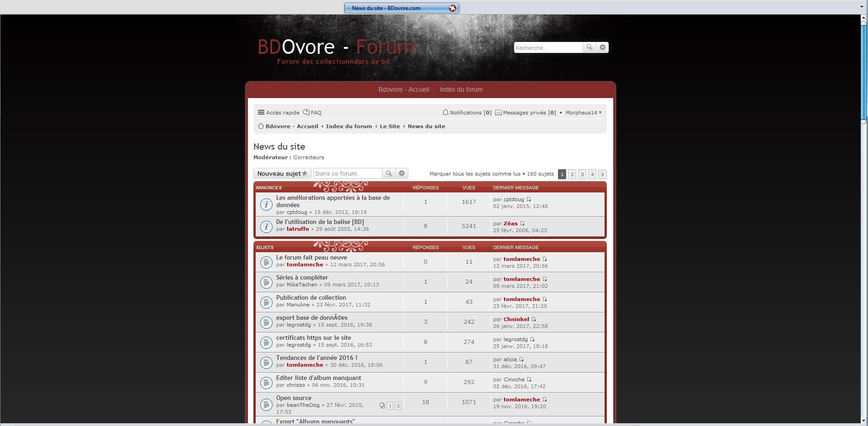Open the Accès rapide dropdown menu
The image size is (868, 426).
tap(279, 113)
